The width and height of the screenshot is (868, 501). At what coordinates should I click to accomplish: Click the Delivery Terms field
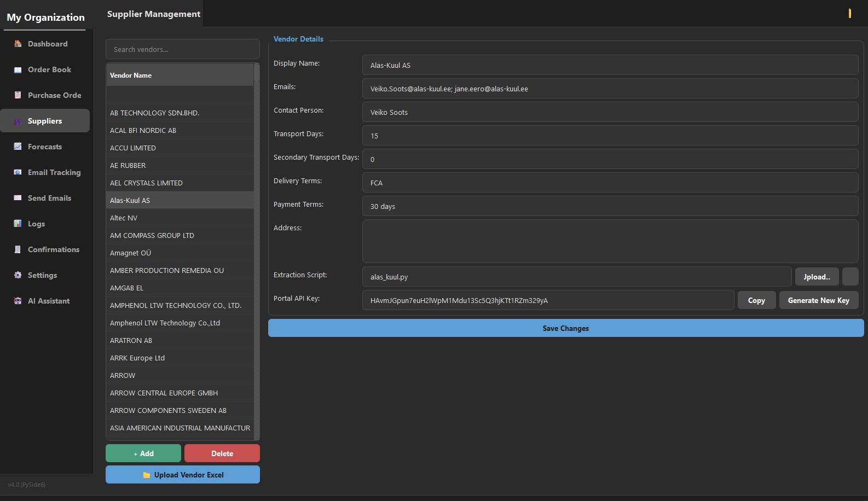[x=610, y=183]
